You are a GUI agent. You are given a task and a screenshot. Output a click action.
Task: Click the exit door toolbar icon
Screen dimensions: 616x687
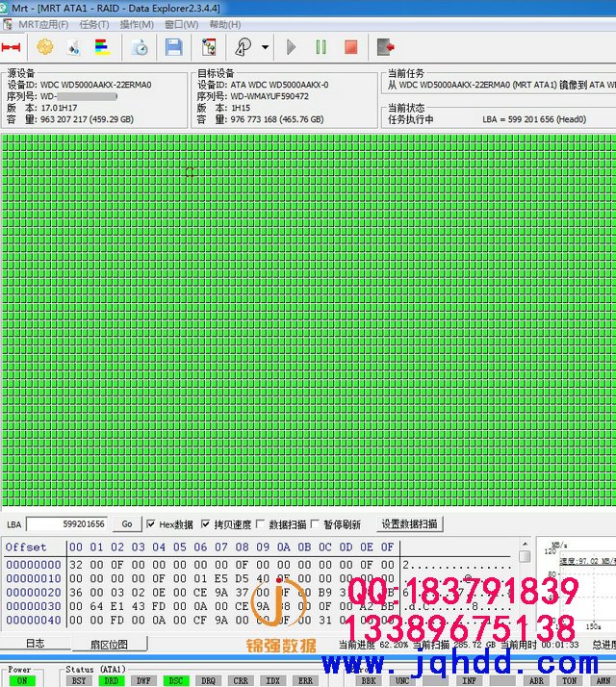[x=385, y=47]
